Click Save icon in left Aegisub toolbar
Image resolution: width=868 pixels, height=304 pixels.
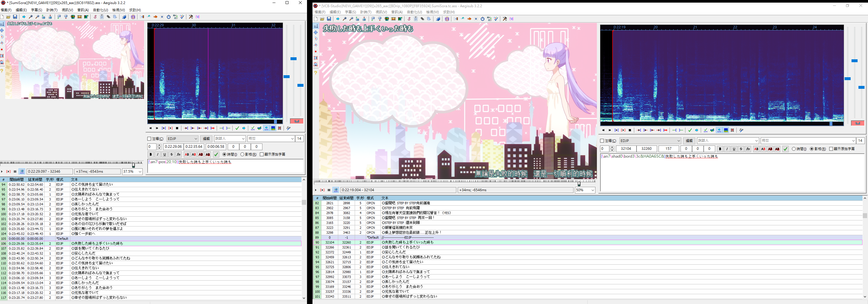15,17
